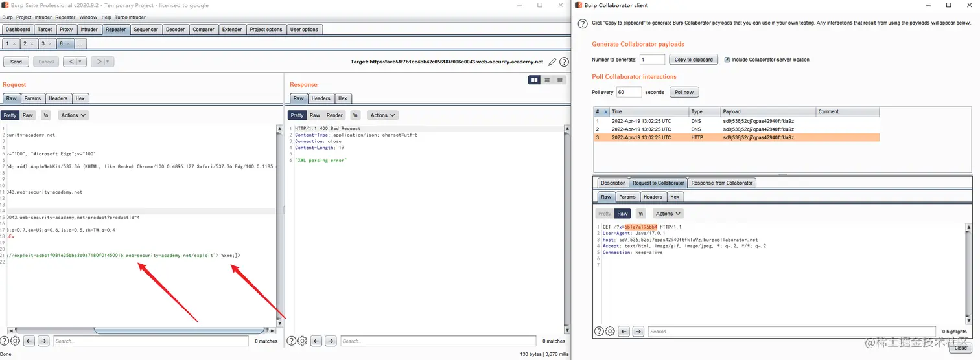Click Copy to clipboard button

(x=694, y=60)
